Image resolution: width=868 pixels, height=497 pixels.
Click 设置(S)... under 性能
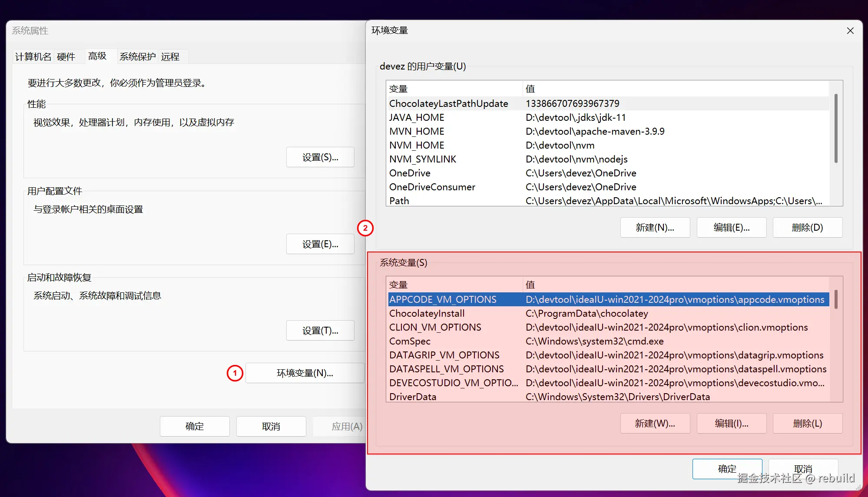(320, 157)
